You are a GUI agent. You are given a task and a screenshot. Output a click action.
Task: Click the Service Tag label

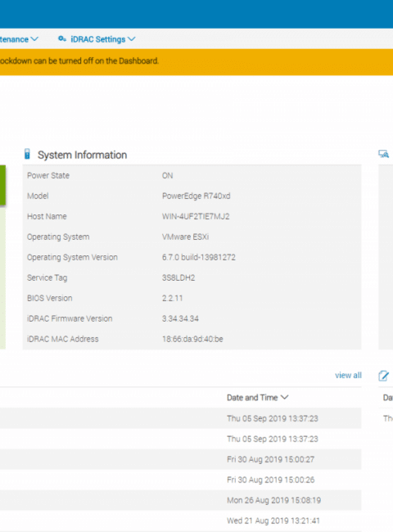tap(47, 277)
